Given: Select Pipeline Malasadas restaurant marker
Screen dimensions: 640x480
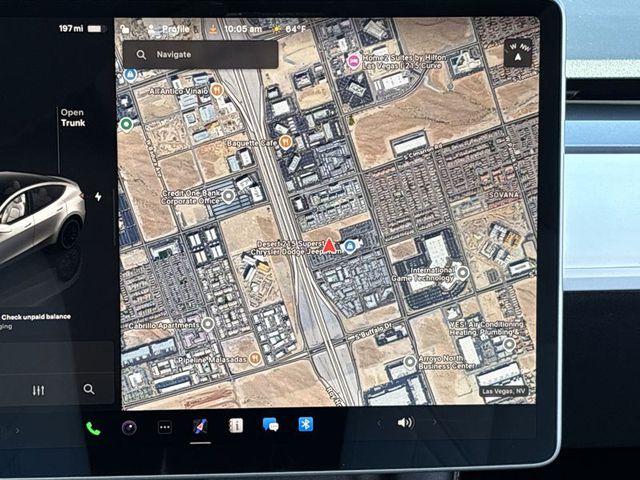Looking at the screenshot, I should click(255, 359).
